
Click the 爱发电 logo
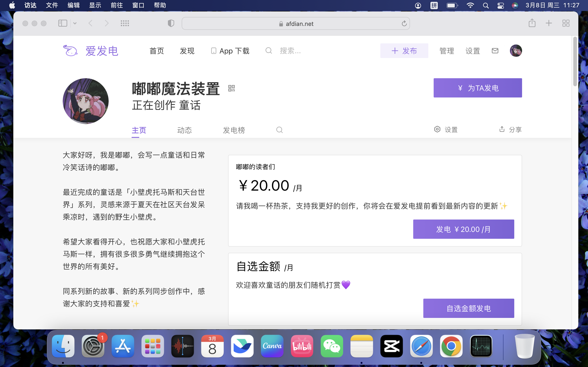(x=90, y=51)
